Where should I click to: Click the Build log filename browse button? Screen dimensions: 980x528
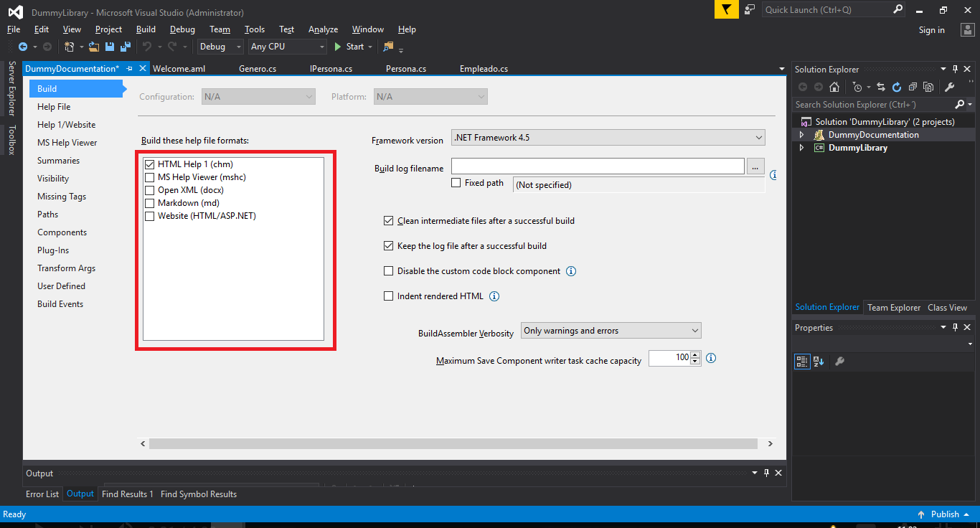[755, 166]
